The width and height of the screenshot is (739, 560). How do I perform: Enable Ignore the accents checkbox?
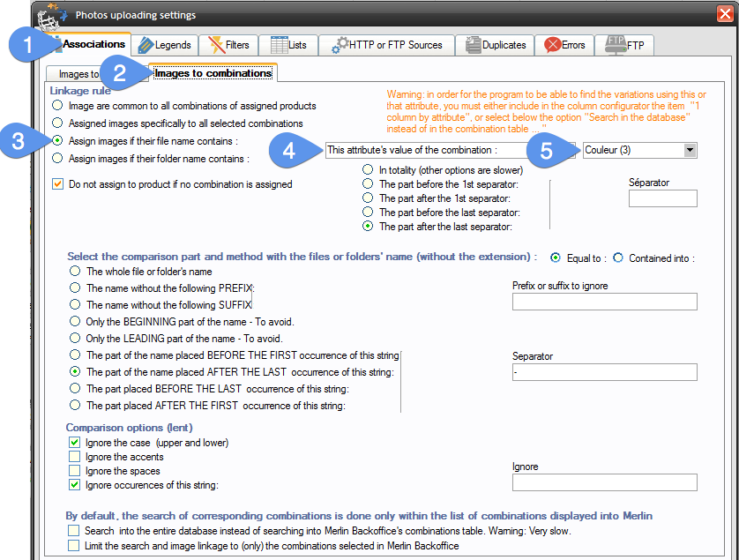[x=74, y=456]
